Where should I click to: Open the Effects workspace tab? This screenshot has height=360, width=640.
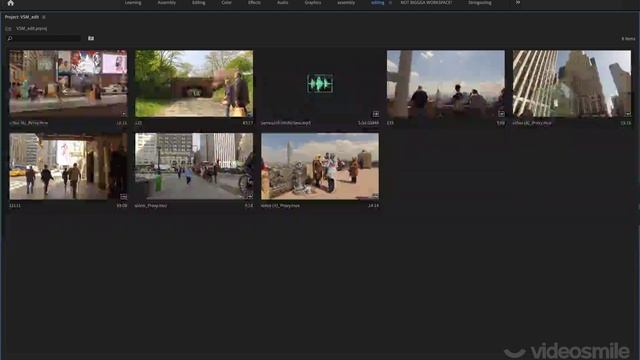[x=254, y=3]
